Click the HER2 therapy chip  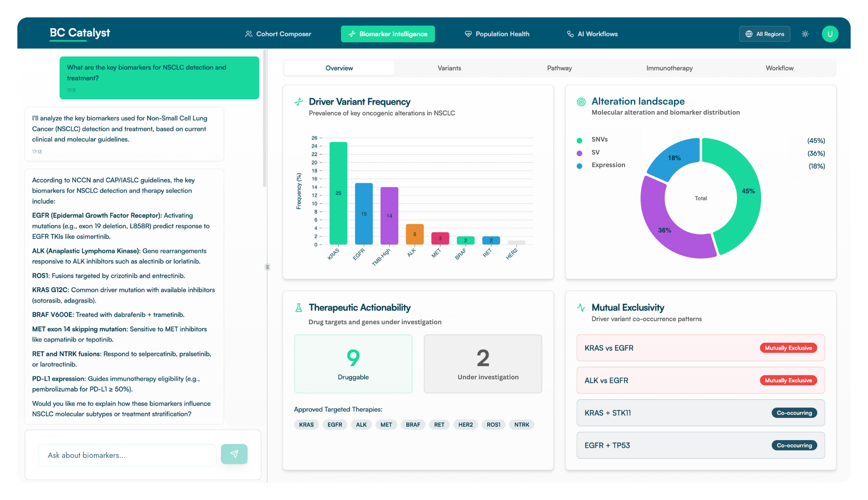tap(465, 424)
